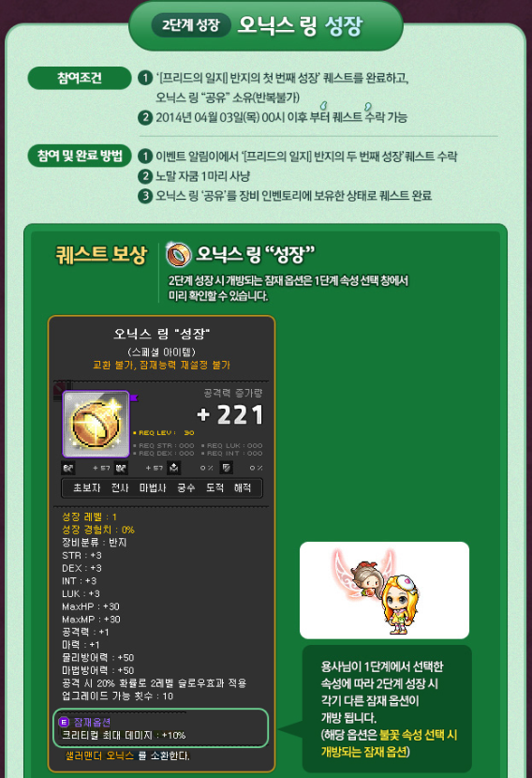Click the circled number 3 quest step
The image size is (532, 778).
pos(145,196)
